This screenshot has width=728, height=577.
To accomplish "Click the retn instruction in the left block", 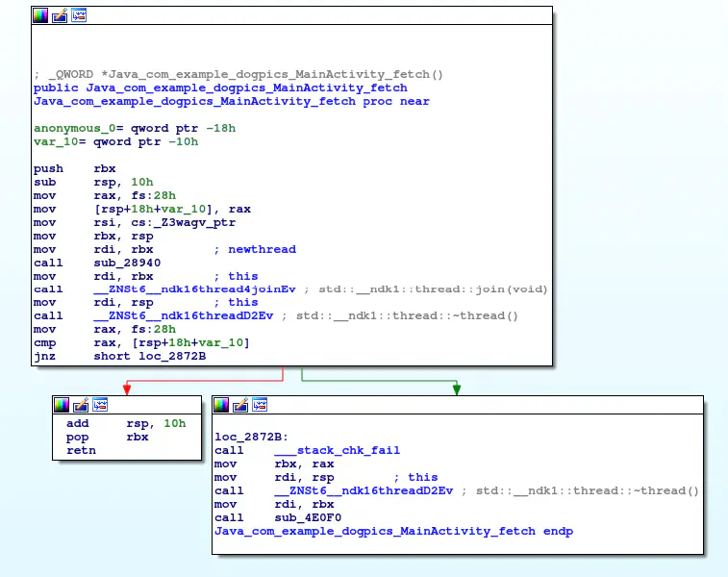I will pyautogui.click(x=81, y=450).
